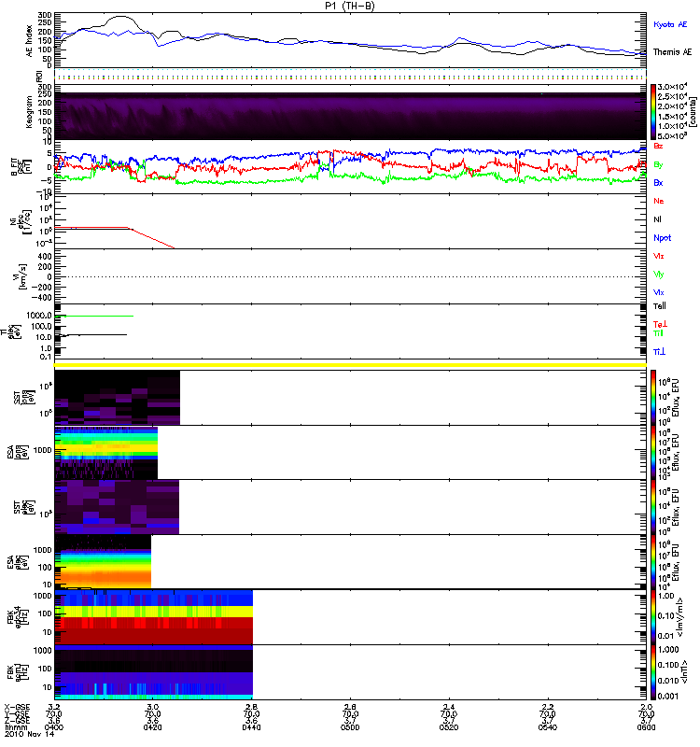This screenshot has height=747, width=700.
Task: Select the blue "Bx" legend label
Action: pyautogui.click(x=658, y=182)
